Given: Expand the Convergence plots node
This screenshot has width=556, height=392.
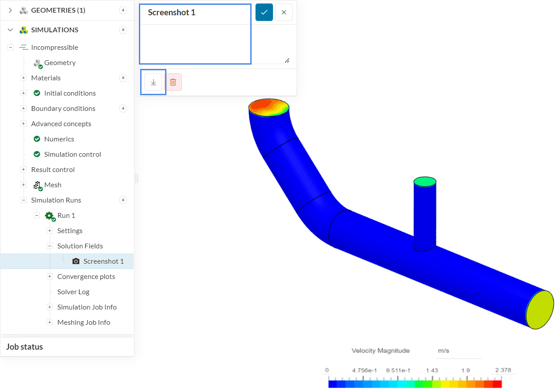Looking at the screenshot, I should [x=50, y=276].
